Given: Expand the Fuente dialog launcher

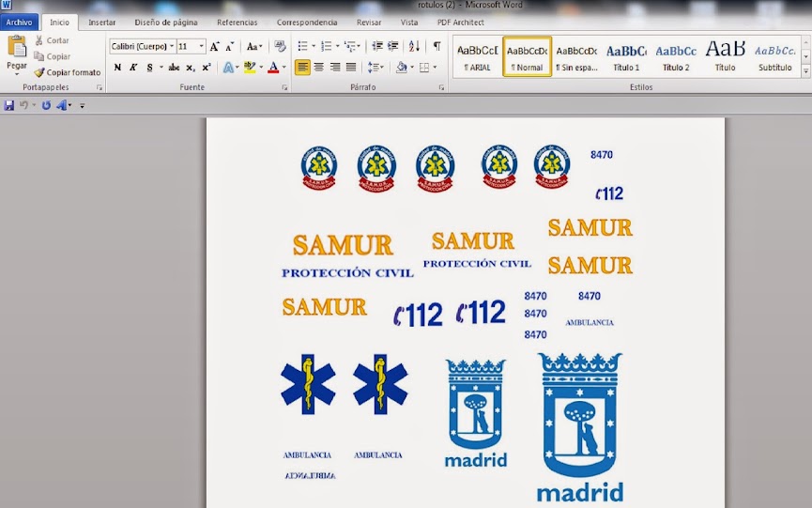Looking at the screenshot, I should coord(284,88).
